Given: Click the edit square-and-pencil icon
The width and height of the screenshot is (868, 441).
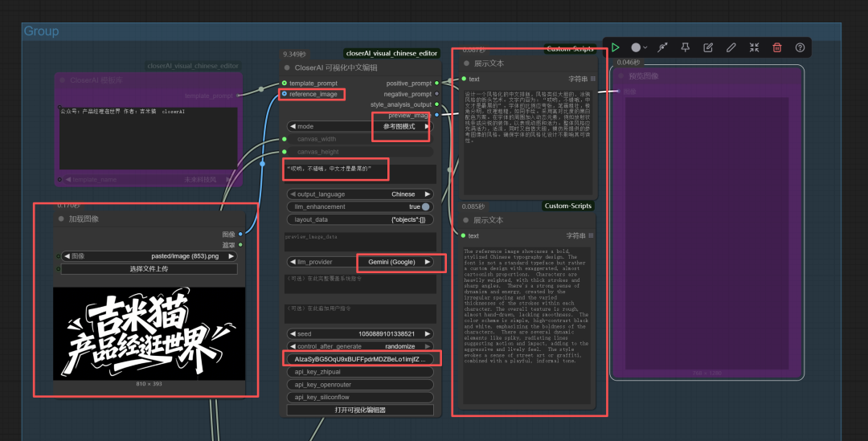Looking at the screenshot, I should 708,47.
